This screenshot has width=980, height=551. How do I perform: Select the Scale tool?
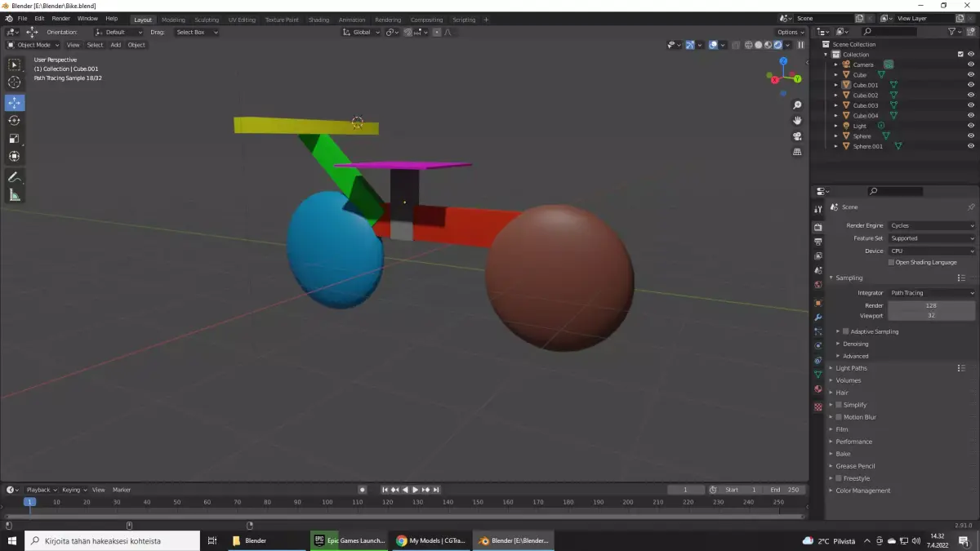click(x=15, y=138)
